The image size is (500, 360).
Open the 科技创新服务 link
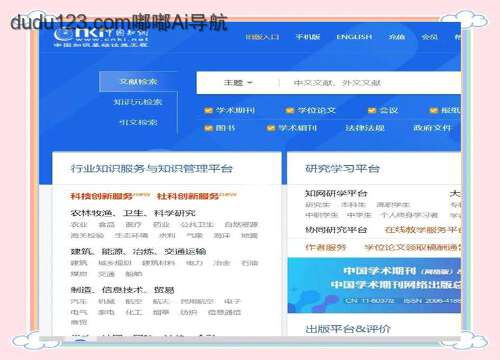102,196
